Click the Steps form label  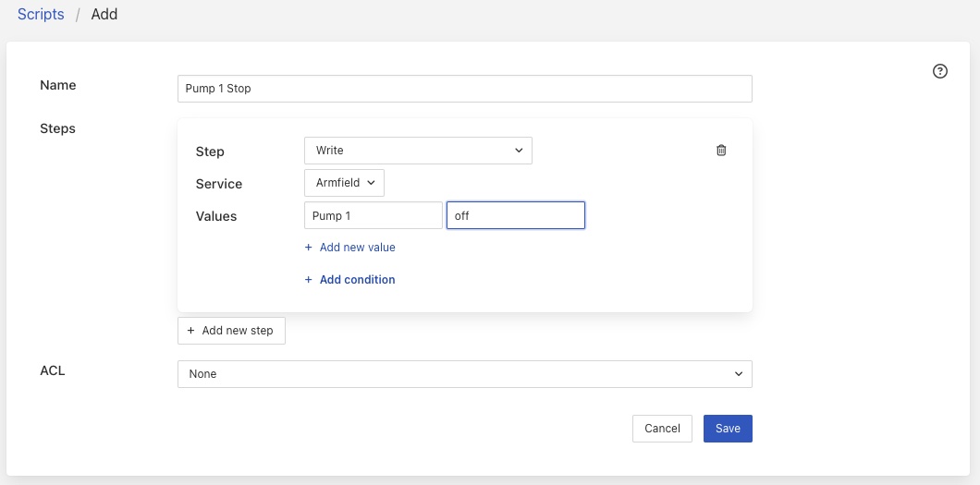coord(58,128)
